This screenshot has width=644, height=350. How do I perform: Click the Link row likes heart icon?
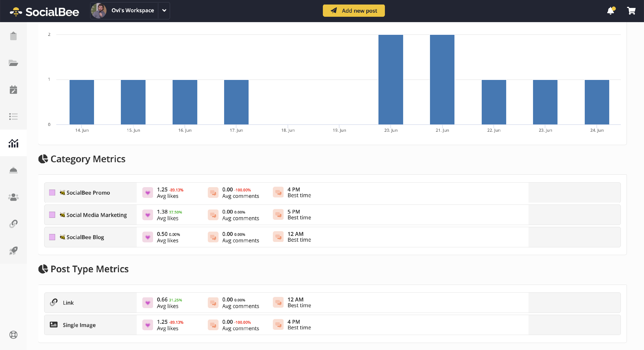click(x=147, y=303)
